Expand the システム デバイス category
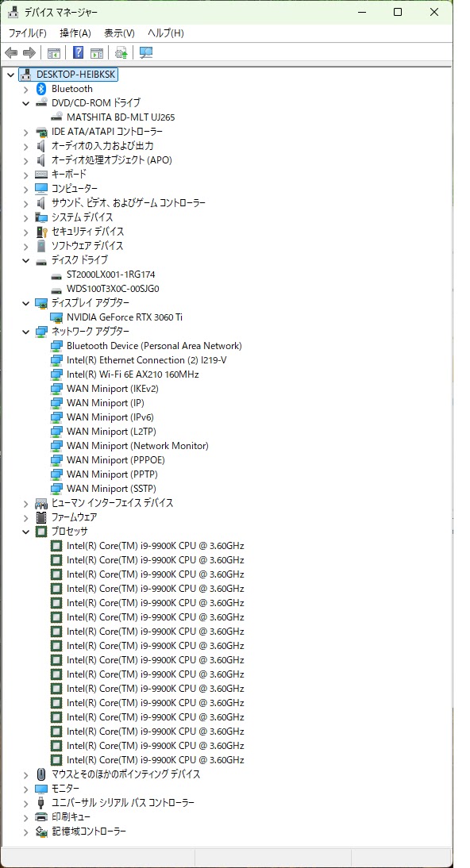The height and width of the screenshot is (868, 470). 25,217
